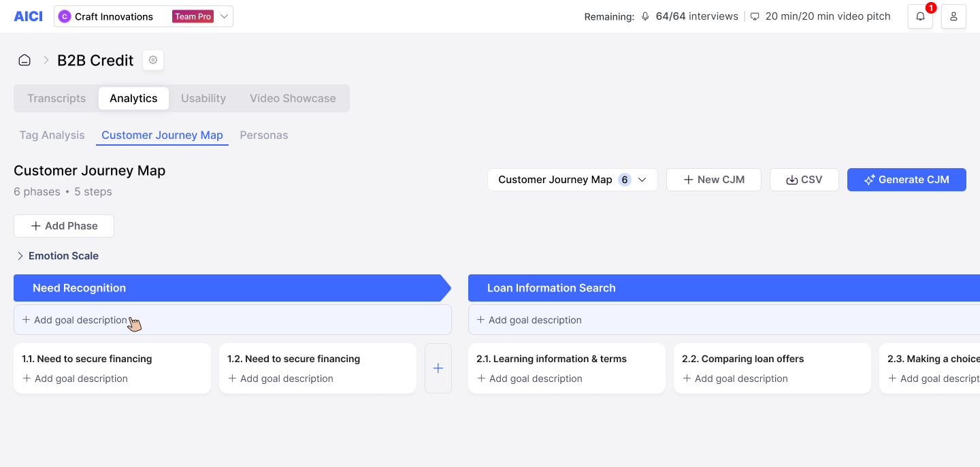Create a New CJM
This screenshot has width=980, height=467.
point(714,180)
